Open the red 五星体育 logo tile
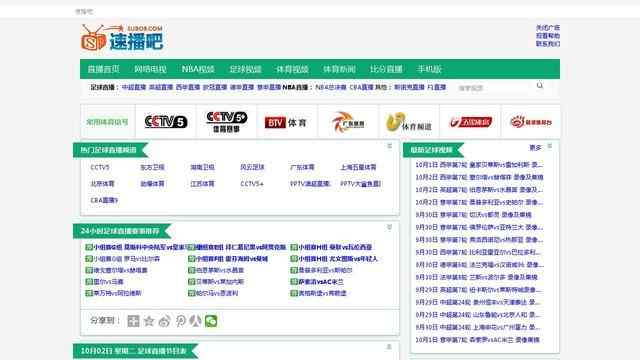The image size is (640, 360). click(x=470, y=122)
